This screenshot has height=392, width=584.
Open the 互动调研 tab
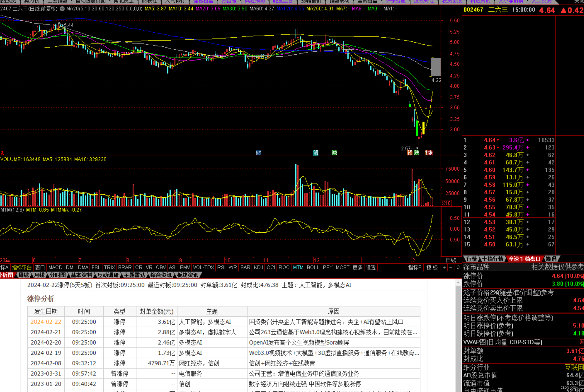click(108, 275)
